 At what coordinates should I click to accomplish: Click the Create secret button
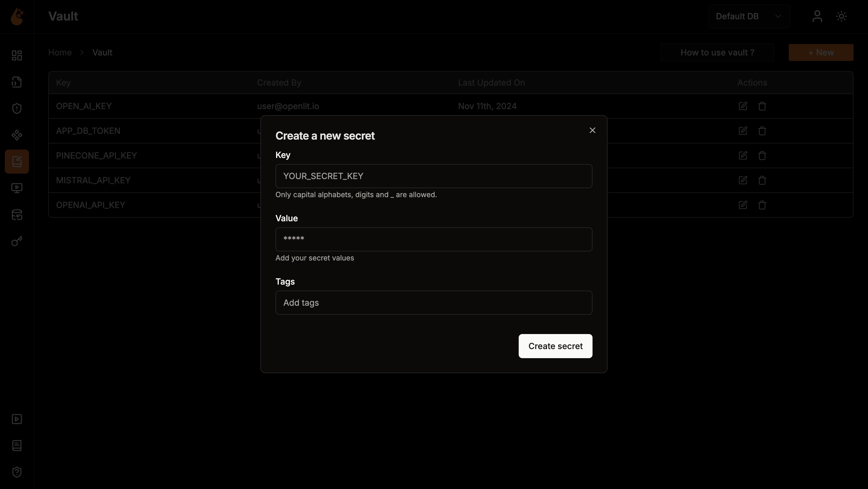(x=555, y=346)
